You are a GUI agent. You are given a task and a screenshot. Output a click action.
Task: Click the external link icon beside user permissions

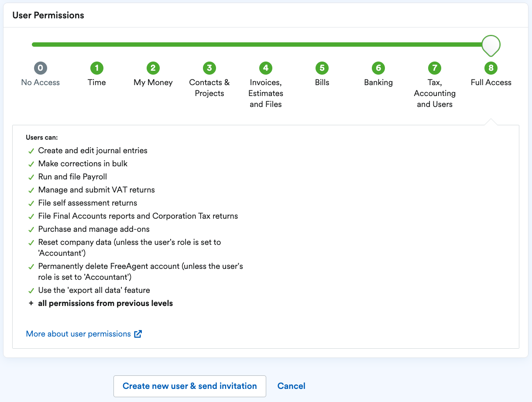click(138, 334)
